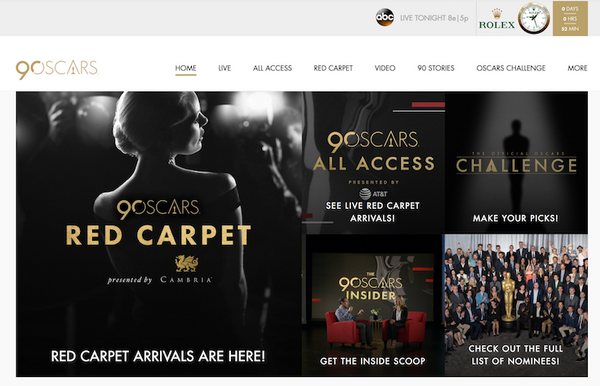Image resolution: width=600 pixels, height=386 pixels.
Task: Open 90 Stories menu item
Action: [436, 68]
